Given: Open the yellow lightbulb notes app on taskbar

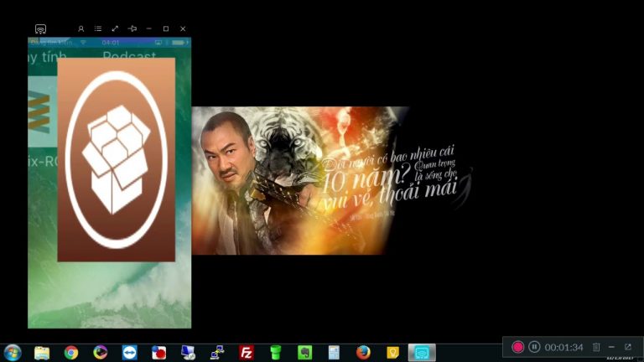Looking at the screenshot, I should 392,353.
